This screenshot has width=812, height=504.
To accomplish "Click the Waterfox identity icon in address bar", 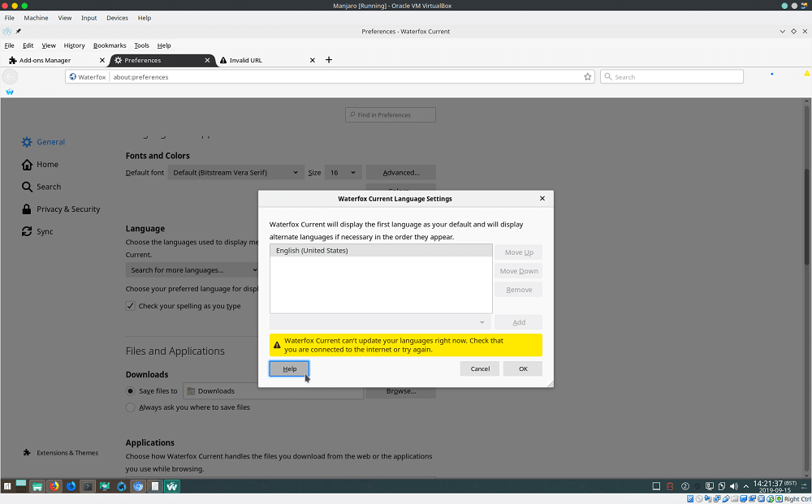I will pyautogui.click(x=73, y=77).
